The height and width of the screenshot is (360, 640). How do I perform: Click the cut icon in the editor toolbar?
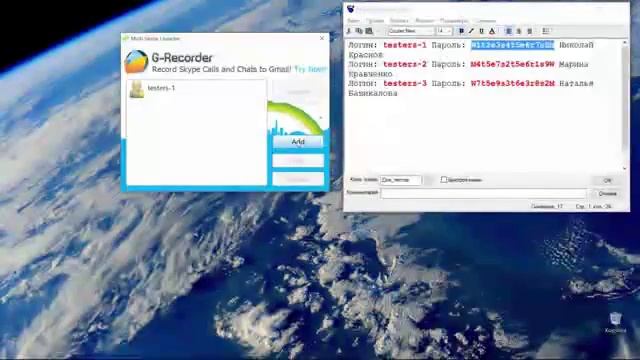coord(349,31)
